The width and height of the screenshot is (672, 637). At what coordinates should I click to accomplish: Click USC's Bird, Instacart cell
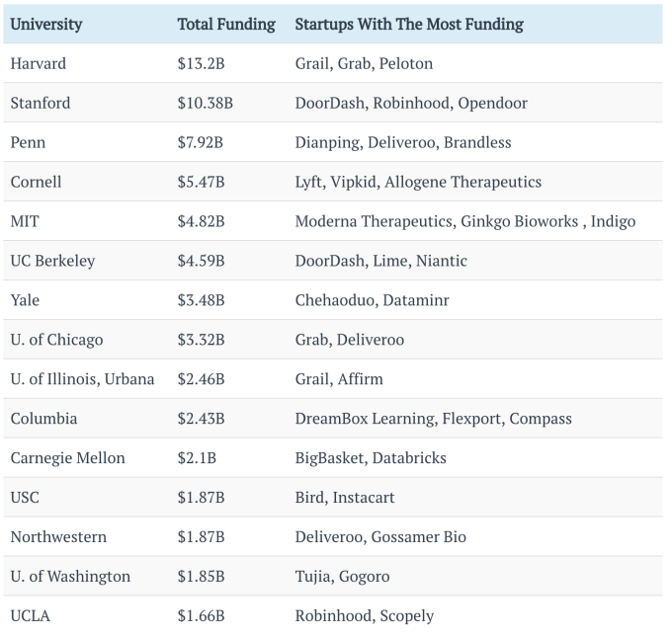(x=345, y=498)
